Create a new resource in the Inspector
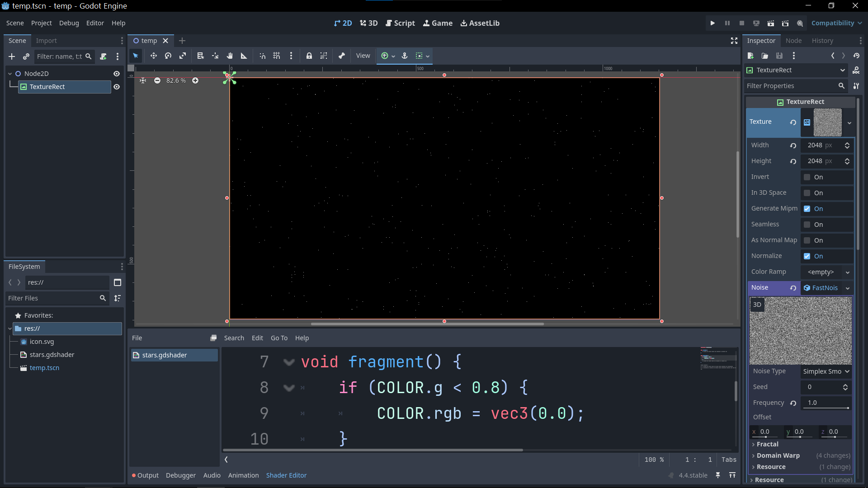Image resolution: width=868 pixels, height=488 pixels. [x=750, y=56]
